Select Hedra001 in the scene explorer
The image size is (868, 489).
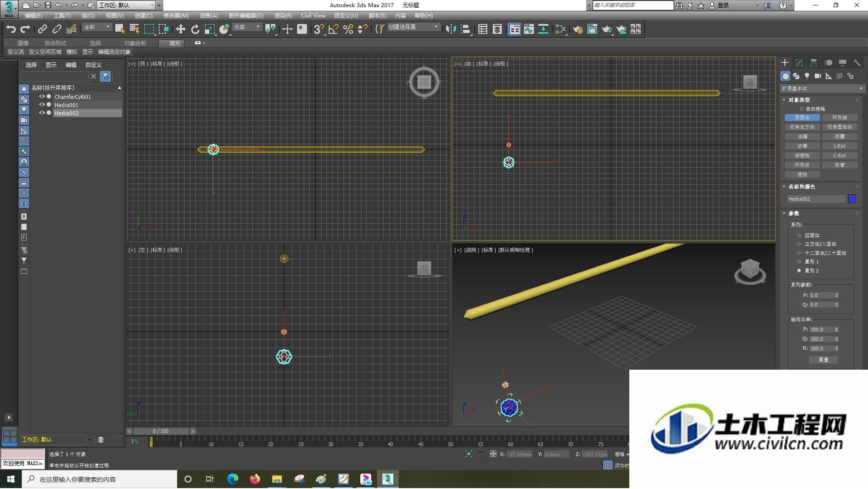(x=66, y=105)
